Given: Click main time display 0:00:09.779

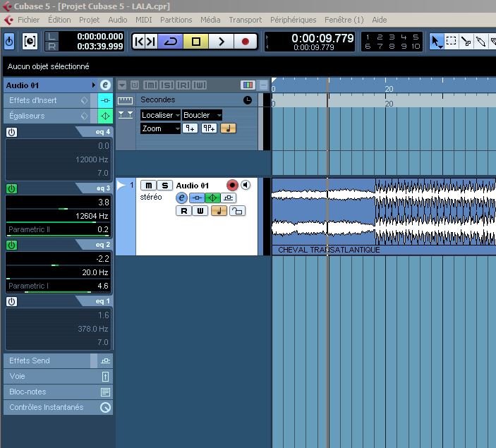Looking at the screenshot, I should (322, 38).
